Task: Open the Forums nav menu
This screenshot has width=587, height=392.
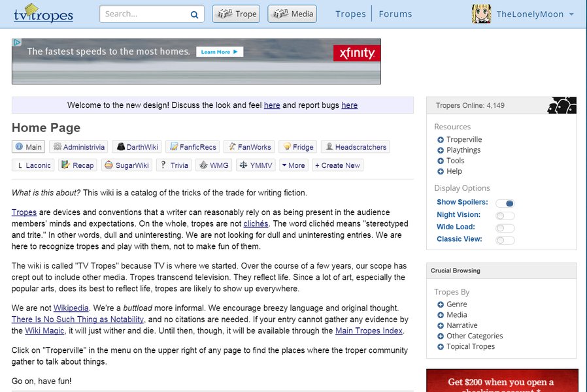Action: pyautogui.click(x=395, y=14)
